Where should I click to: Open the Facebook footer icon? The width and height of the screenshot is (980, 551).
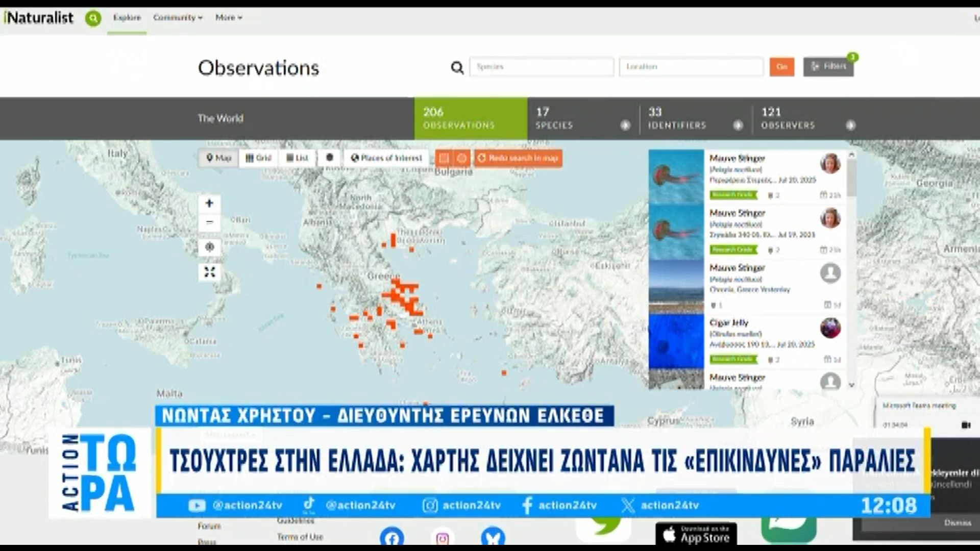pos(392,538)
